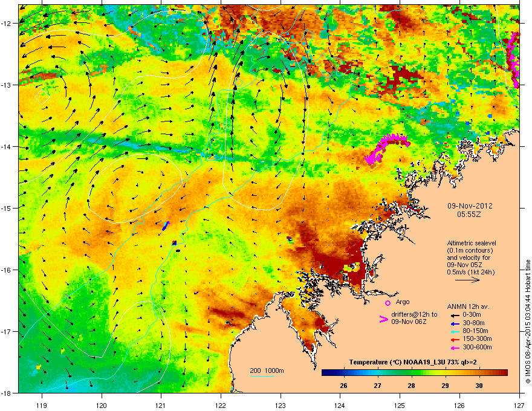
Task: Click the cyan 80-150m arrow in legend
Action: coord(454,331)
